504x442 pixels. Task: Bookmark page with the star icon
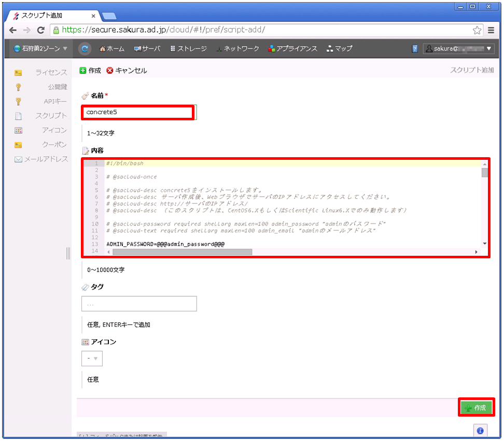coord(477,30)
